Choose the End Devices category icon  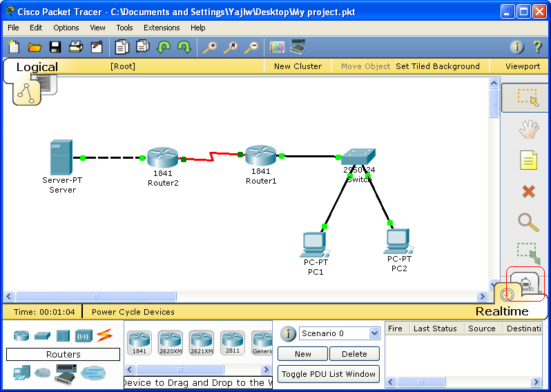pos(22,373)
